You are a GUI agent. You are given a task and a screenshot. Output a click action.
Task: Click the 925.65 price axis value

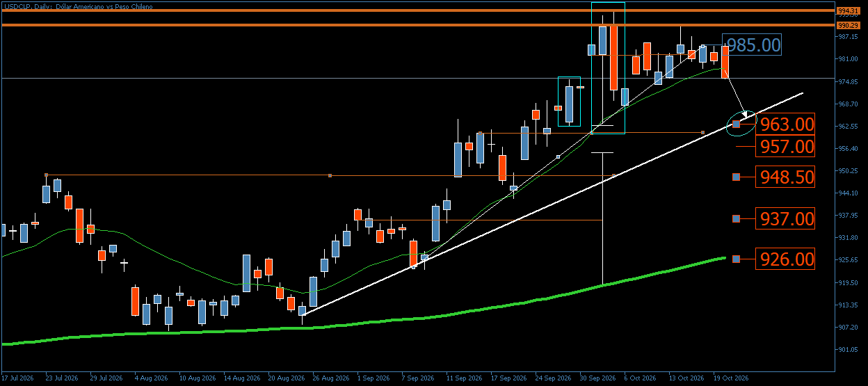pyautogui.click(x=848, y=260)
